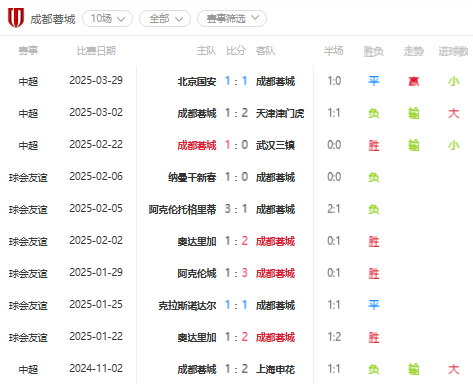
Task: Click the 1:2 score of 天津津门虎 match
Action: click(x=236, y=113)
